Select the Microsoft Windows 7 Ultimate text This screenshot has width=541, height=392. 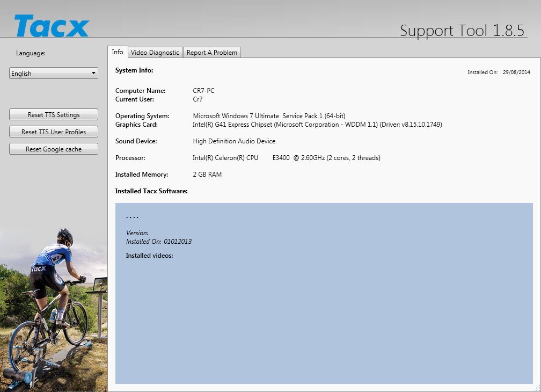269,116
